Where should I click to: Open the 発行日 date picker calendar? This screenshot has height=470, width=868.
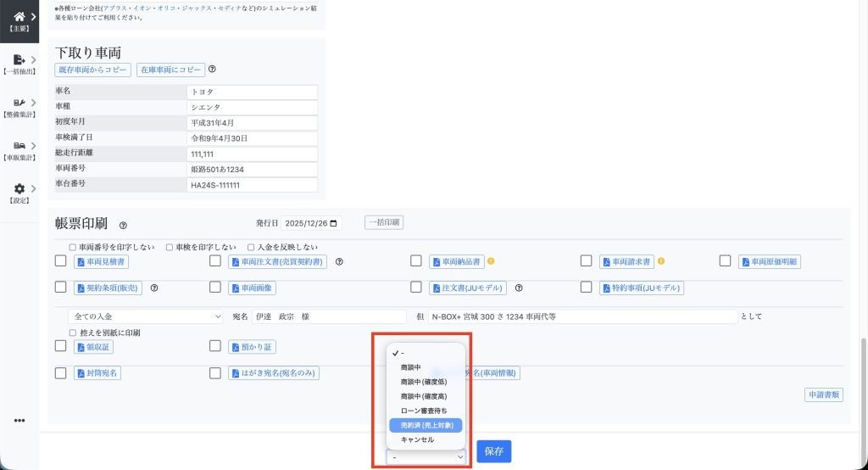[335, 223]
